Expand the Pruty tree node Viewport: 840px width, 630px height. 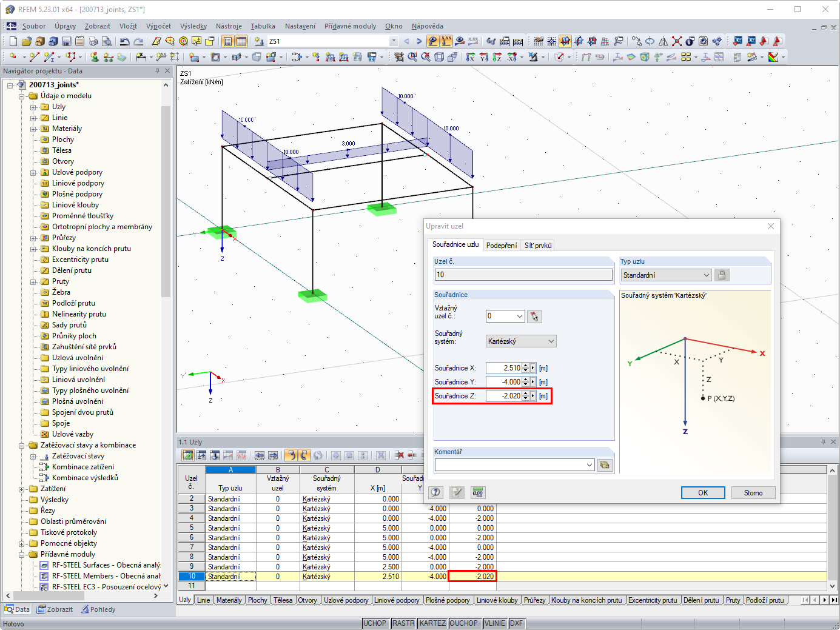click(x=33, y=282)
